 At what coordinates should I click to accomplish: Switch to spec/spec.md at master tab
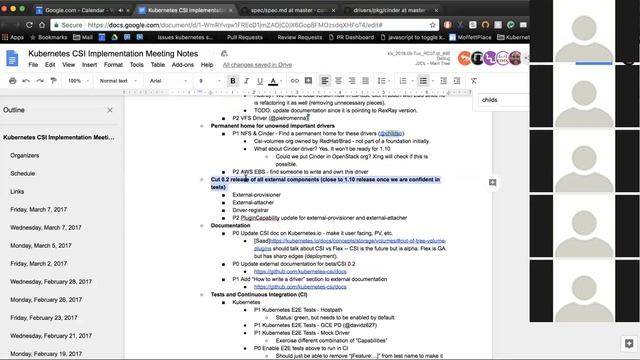pos(288,10)
